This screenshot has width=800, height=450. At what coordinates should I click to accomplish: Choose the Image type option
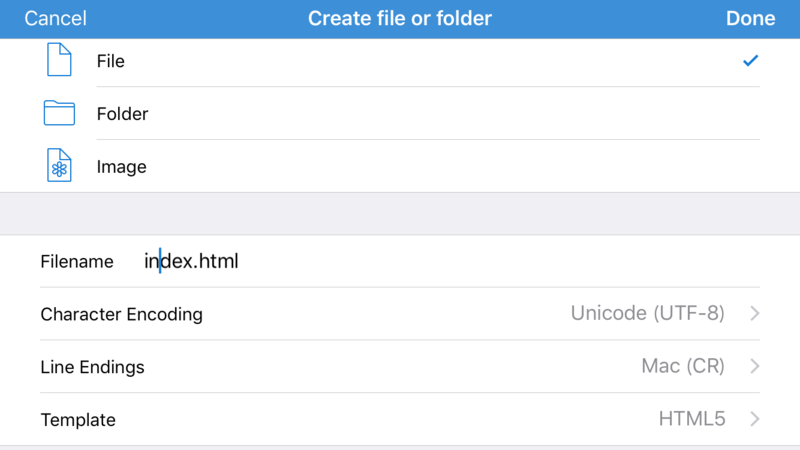pyautogui.click(x=122, y=167)
